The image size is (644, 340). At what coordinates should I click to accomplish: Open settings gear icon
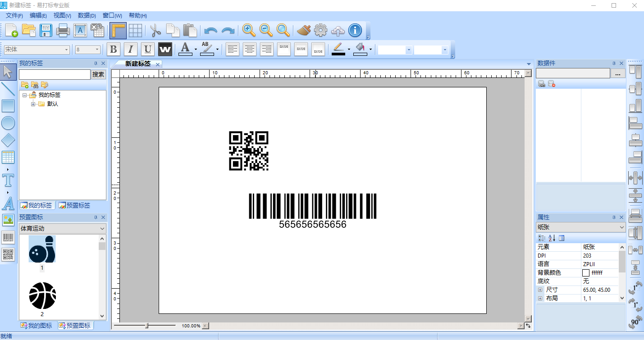point(320,30)
